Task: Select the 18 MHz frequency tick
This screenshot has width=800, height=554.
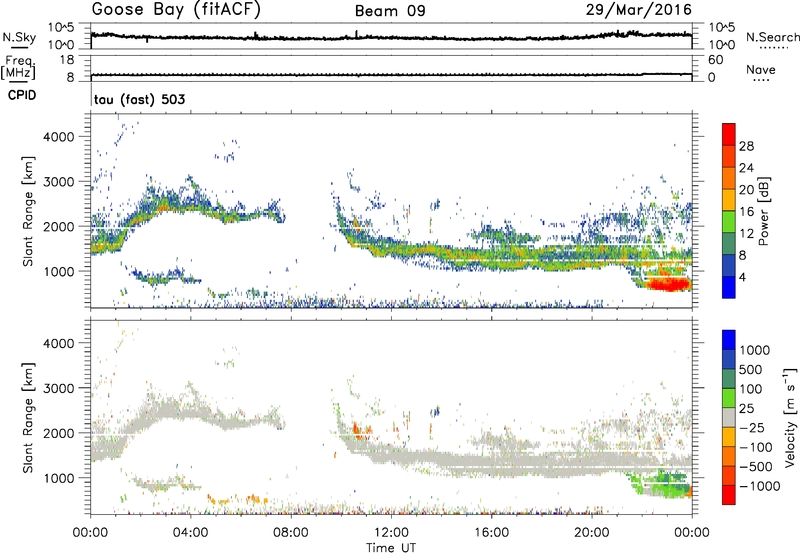Action: click(x=66, y=60)
